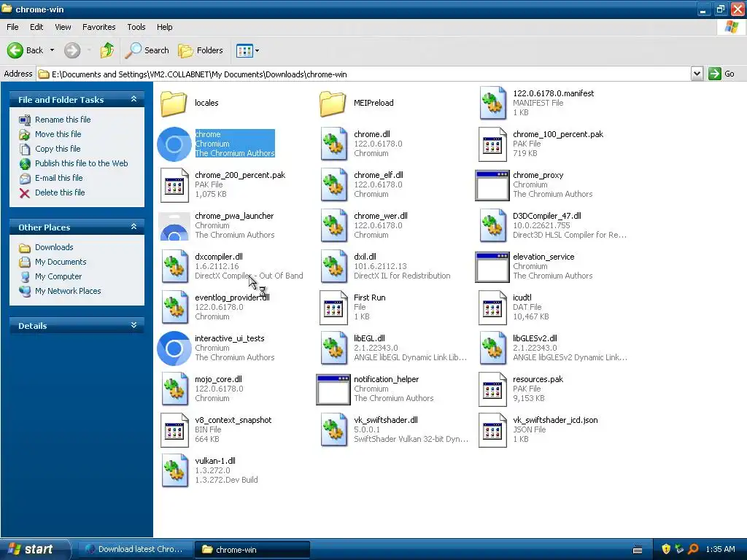
Task: Select the libEGL.dll file icon
Action: pyautogui.click(x=333, y=349)
